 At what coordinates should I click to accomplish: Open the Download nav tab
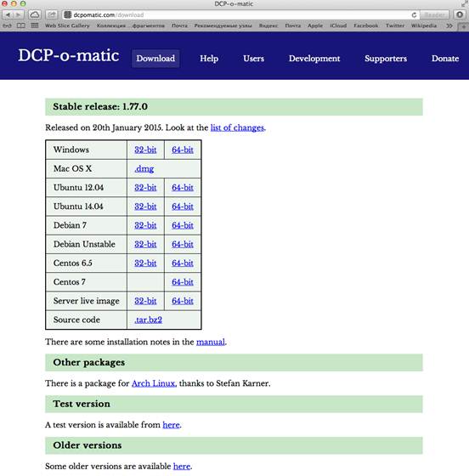click(x=155, y=59)
